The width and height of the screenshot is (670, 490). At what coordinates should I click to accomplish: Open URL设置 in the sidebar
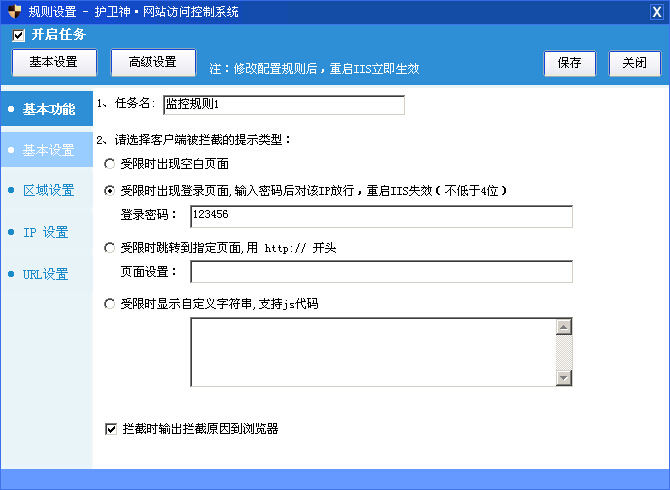point(47,274)
